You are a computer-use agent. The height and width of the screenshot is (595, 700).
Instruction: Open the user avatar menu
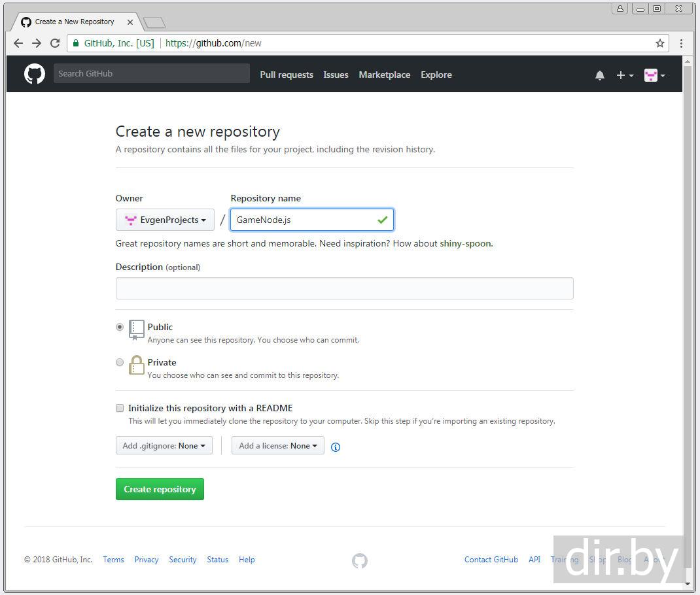[x=654, y=75]
